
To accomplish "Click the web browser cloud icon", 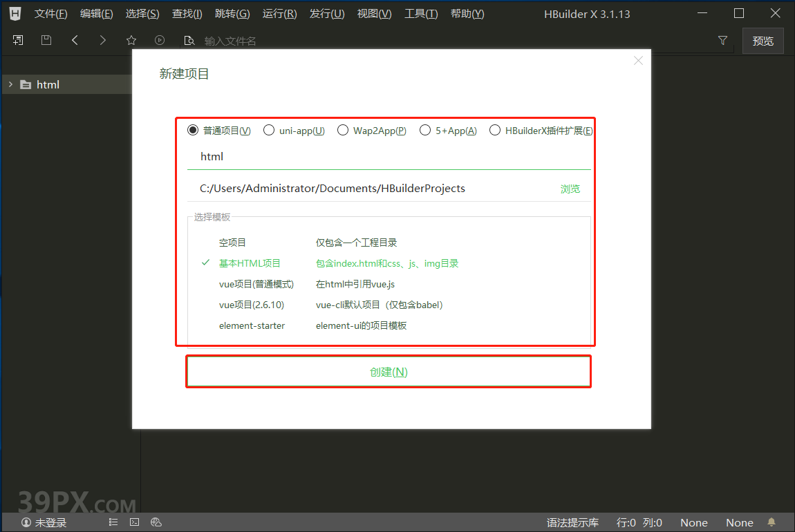I will [156, 522].
